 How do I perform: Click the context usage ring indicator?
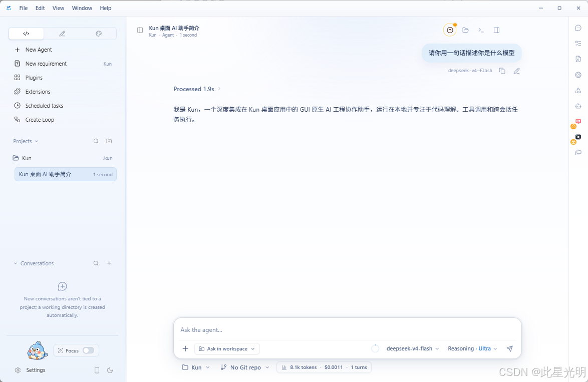[x=375, y=348]
